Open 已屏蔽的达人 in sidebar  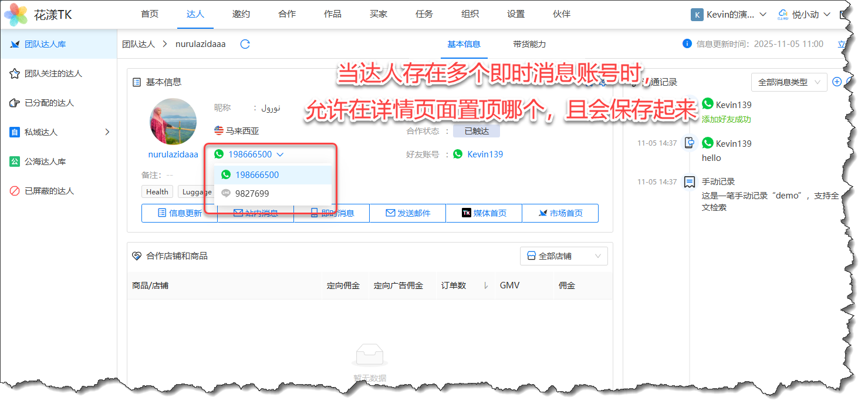tap(49, 191)
